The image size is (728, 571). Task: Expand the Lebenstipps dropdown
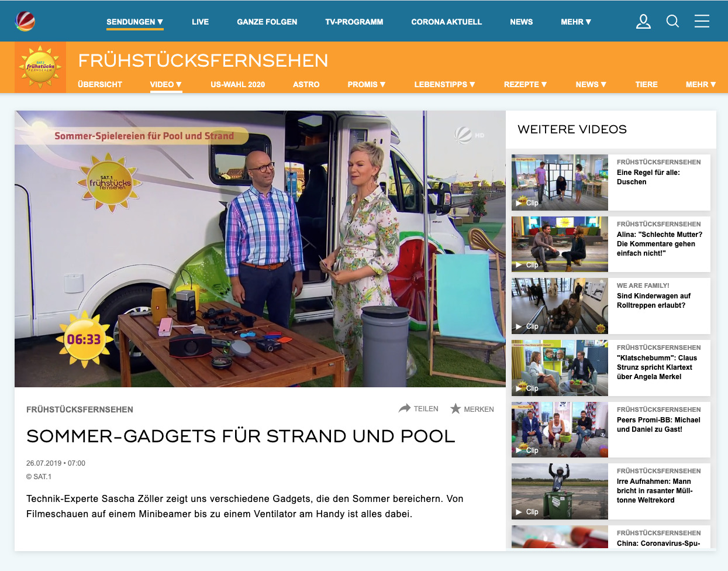tap(444, 84)
